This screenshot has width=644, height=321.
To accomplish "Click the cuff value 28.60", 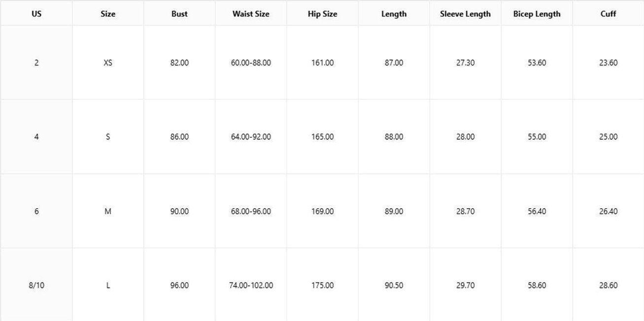I will (x=608, y=286).
